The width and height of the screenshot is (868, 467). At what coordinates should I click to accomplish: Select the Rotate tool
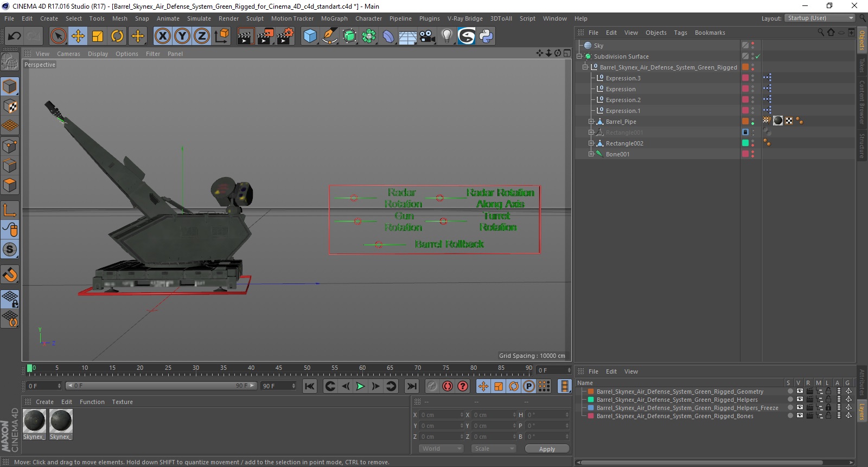tap(117, 36)
